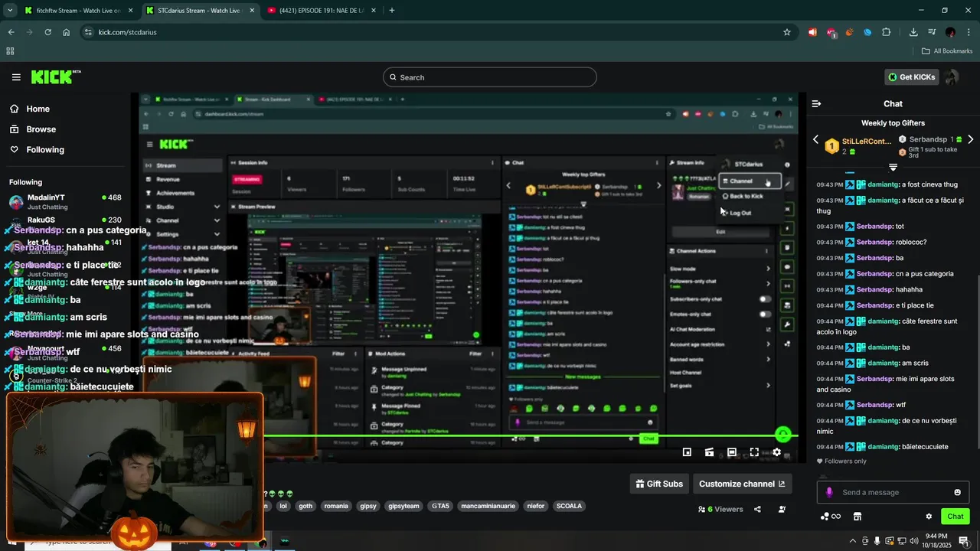Image resolution: width=980 pixels, height=551 pixels.
Task: Open All Bookmarks folder
Action: tap(947, 51)
